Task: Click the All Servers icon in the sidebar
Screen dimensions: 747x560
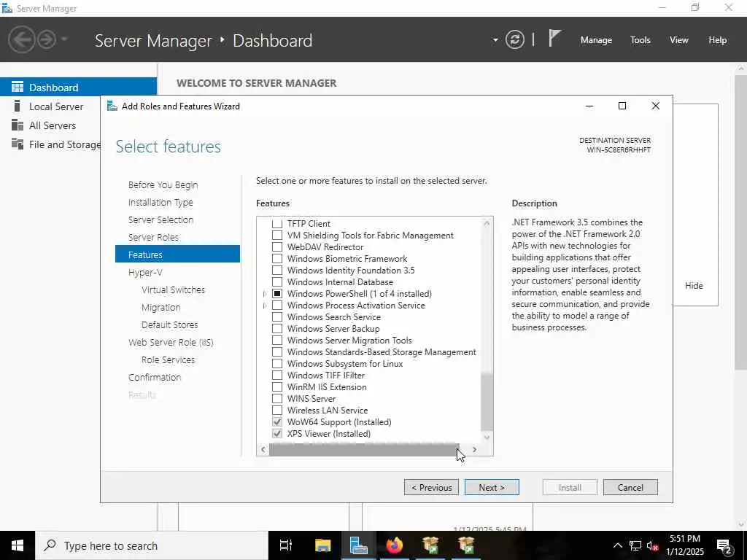Action: [x=18, y=125]
